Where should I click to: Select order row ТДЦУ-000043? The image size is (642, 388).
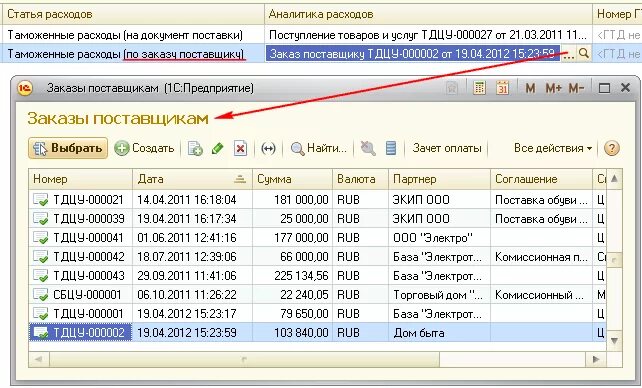click(317, 275)
